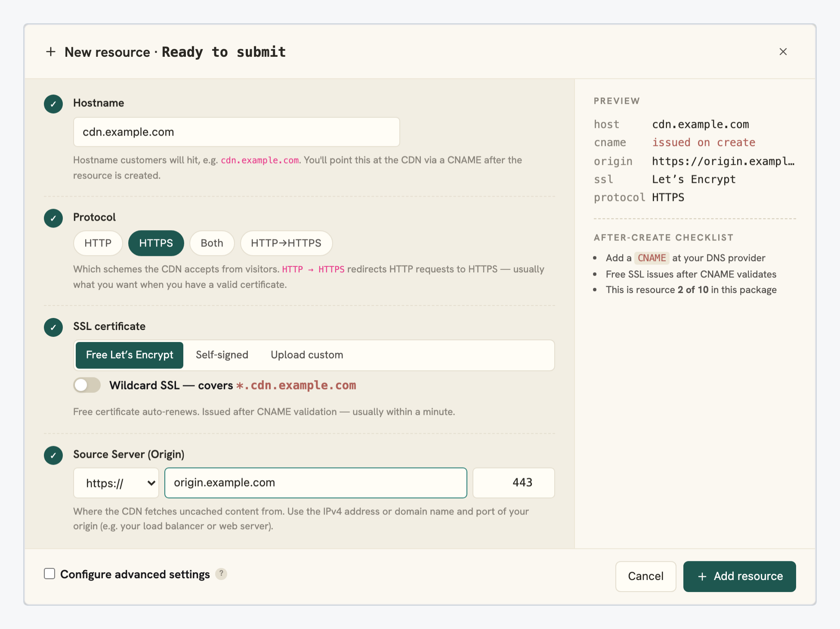The height and width of the screenshot is (629, 840).
Task: Click the SSL certificate checkmark icon
Action: point(53,327)
